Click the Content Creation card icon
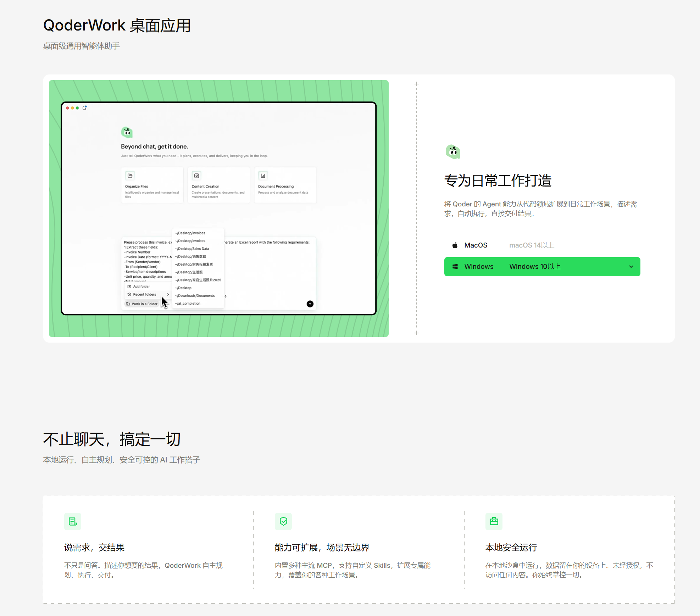This screenshot has width=700, height=616. [196, 176]
